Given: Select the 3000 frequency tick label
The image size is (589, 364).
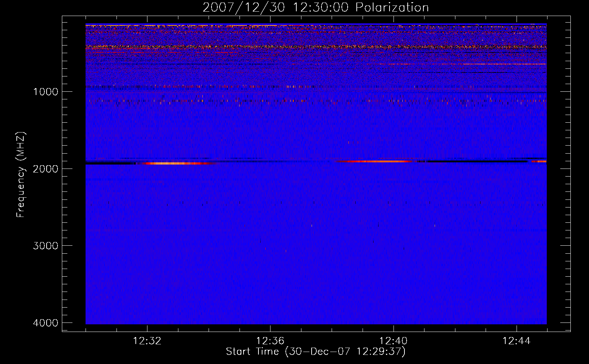Looking at the screenshot, I should (x=46, y=246).
